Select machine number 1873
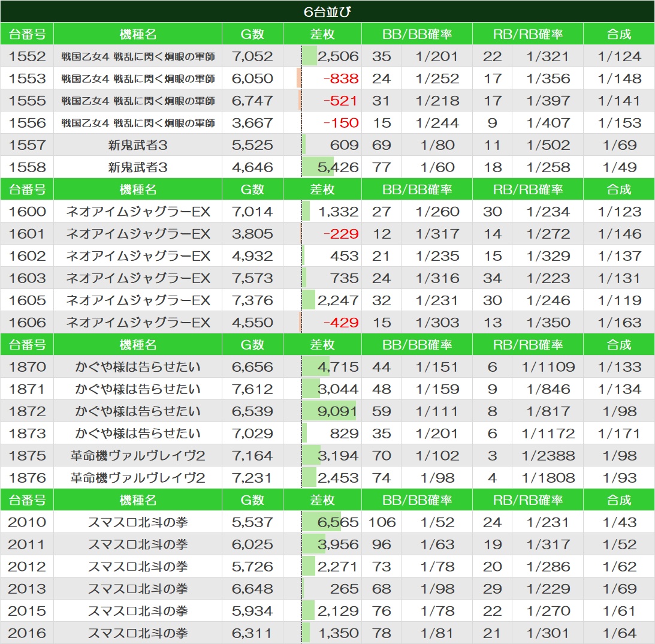The height and width of the screenshot is (644, 655). (x=27, y=434)
